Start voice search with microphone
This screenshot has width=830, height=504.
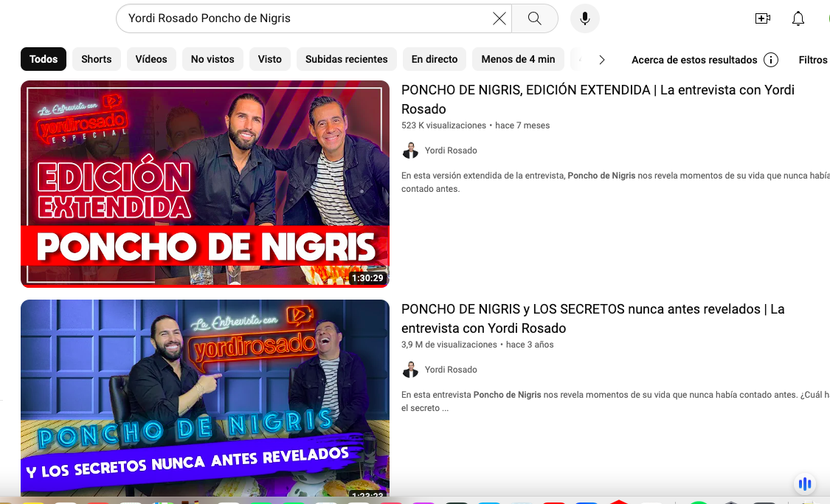(x=584, y=18)
